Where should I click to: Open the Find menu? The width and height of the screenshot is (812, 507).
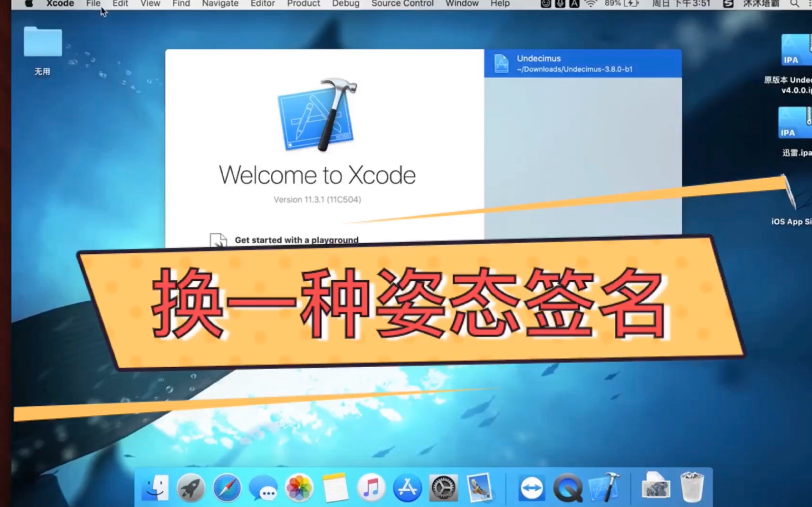coord(181,3)
